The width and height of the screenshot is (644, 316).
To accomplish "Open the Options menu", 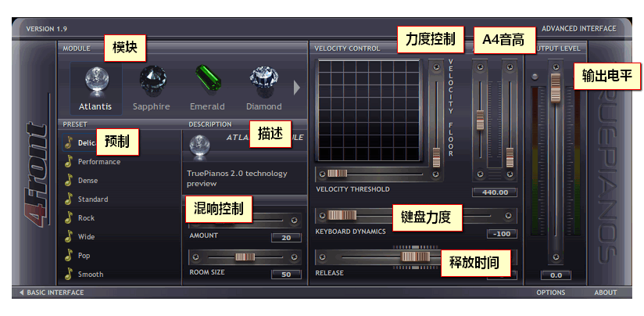I will (x=551, y=293).
